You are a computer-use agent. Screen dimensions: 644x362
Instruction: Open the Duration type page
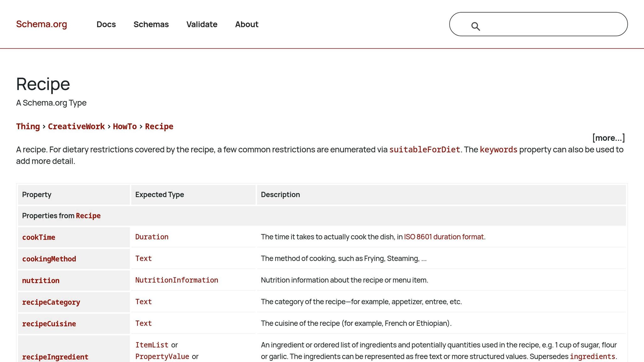(x=152, y=237)
